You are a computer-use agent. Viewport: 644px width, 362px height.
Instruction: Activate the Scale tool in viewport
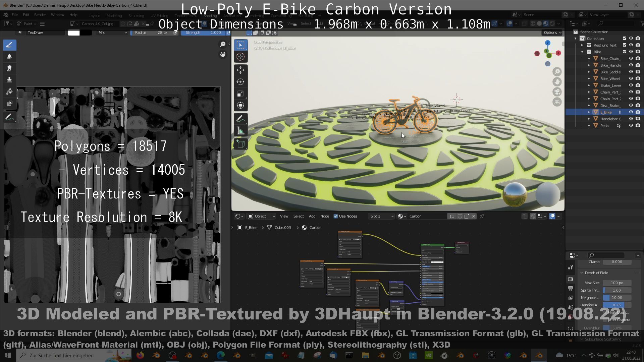click(x=240, y=94)
